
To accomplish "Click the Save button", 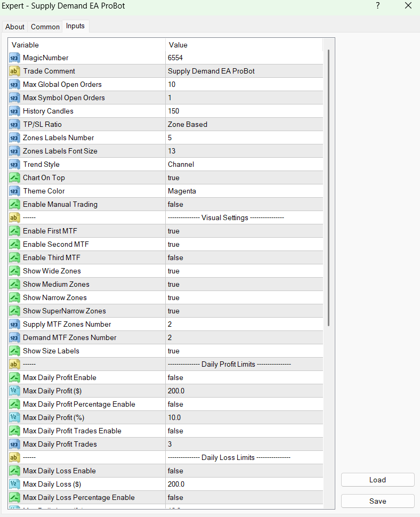I will pos(377,501).
